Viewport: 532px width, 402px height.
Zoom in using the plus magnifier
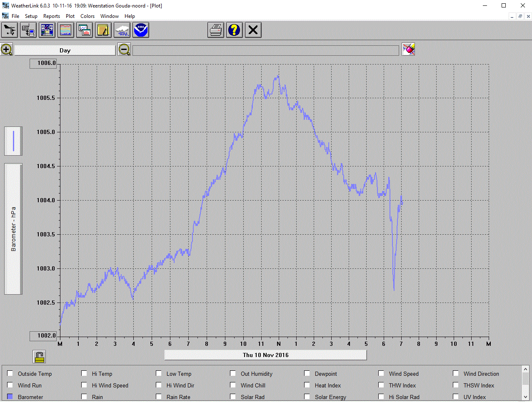pyautogui.click(x=7, y=50)
